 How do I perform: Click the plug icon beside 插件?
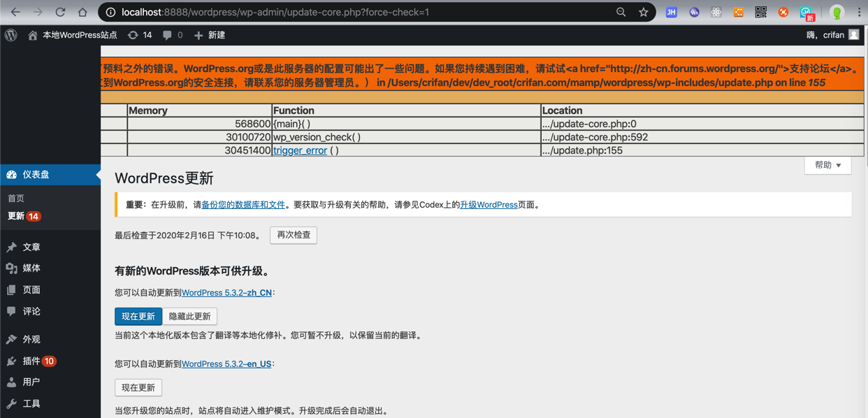(11, 361)
